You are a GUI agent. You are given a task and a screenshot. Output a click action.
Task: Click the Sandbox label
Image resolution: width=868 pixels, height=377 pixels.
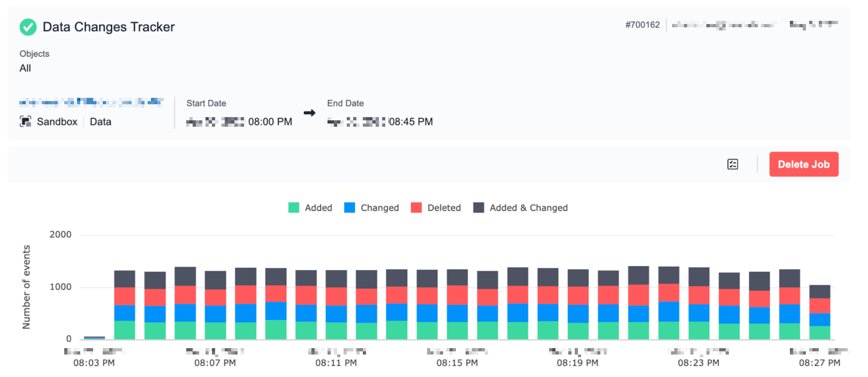coord(57,121)
